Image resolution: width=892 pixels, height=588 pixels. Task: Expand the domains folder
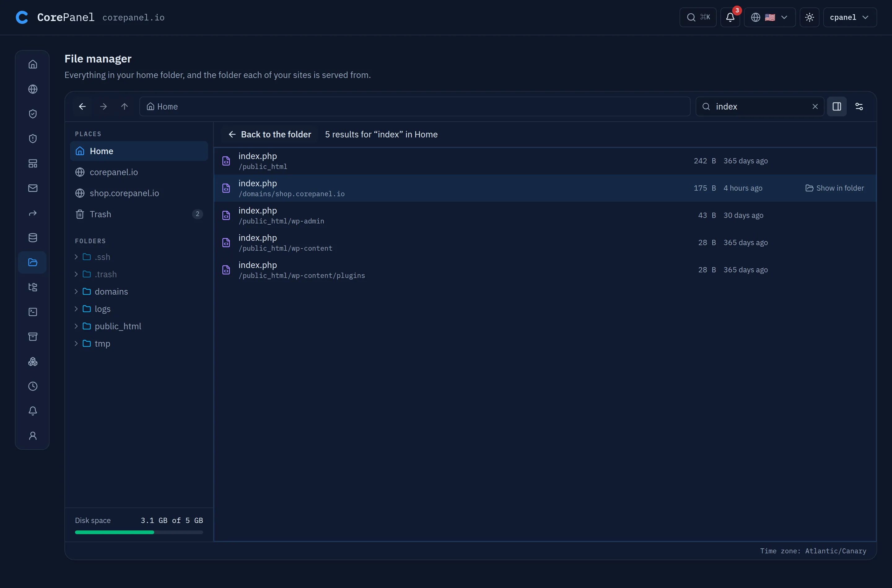pos(76,292)
